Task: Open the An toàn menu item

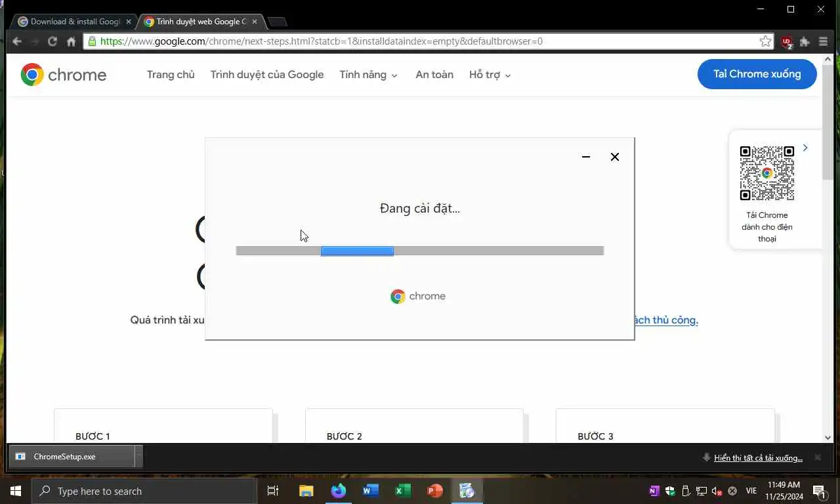Action: [x=434, y=75]
